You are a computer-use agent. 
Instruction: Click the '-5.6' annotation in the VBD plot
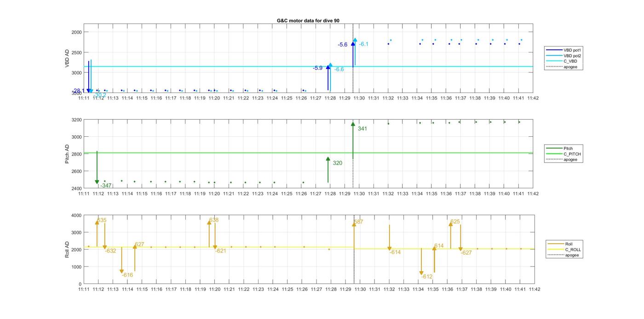[x=343, y=45]
